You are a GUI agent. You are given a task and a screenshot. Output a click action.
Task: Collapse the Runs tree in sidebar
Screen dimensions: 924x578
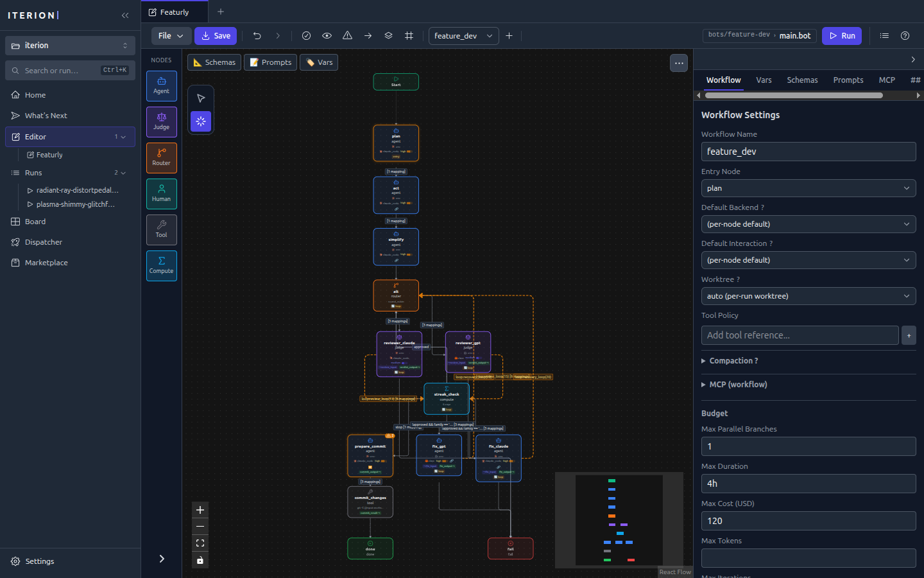123,173
